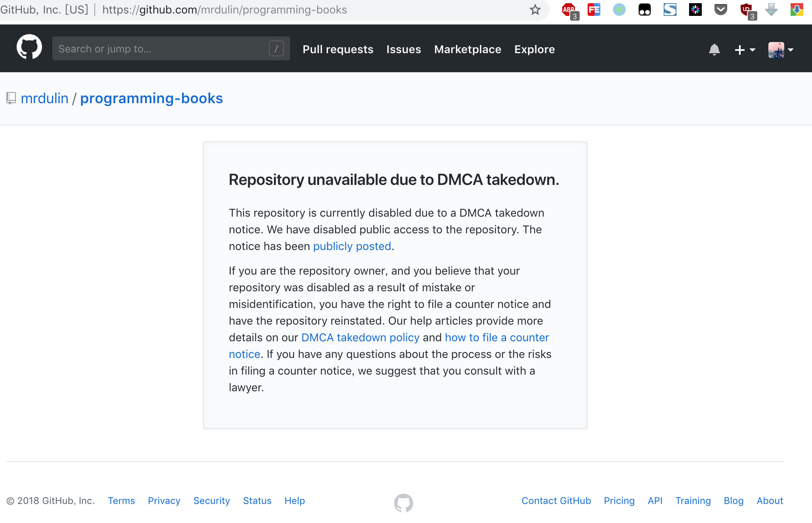Go to Marketplace in the top navigation
The image size is (812, 523).
tap(467, 49)
